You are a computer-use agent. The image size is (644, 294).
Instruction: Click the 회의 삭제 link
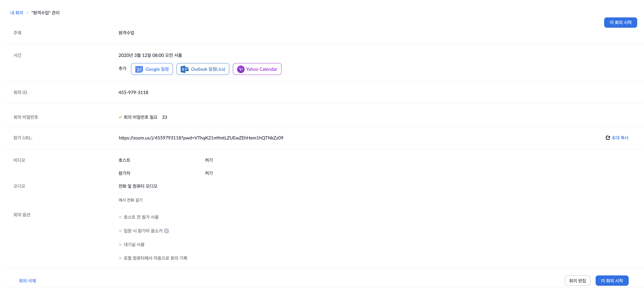click(x=27, y=281)
